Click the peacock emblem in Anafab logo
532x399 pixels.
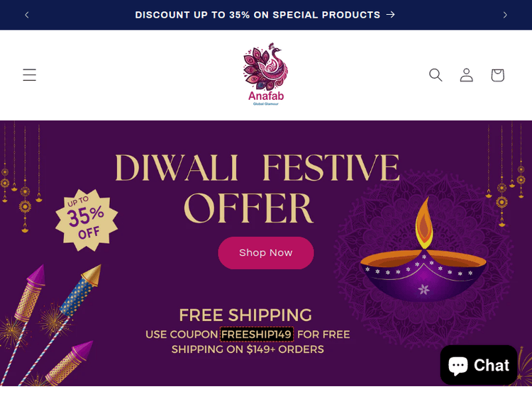(266, 66)
